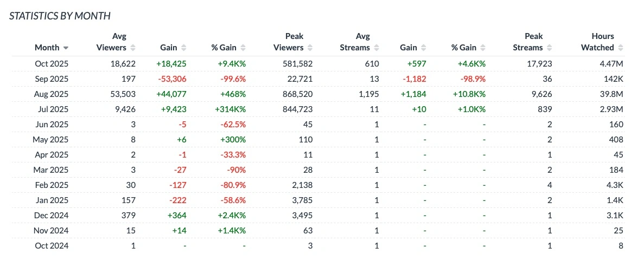Select the Aug 2025 month cell
This screenshot has height=267, width=644.
click(52, 94)
